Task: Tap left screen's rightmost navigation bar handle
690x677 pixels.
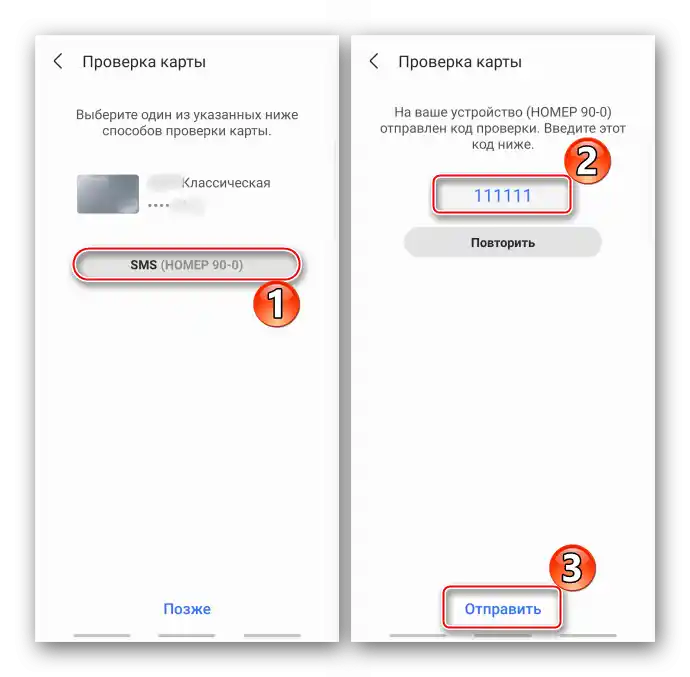Action: [x=272, y=636]
